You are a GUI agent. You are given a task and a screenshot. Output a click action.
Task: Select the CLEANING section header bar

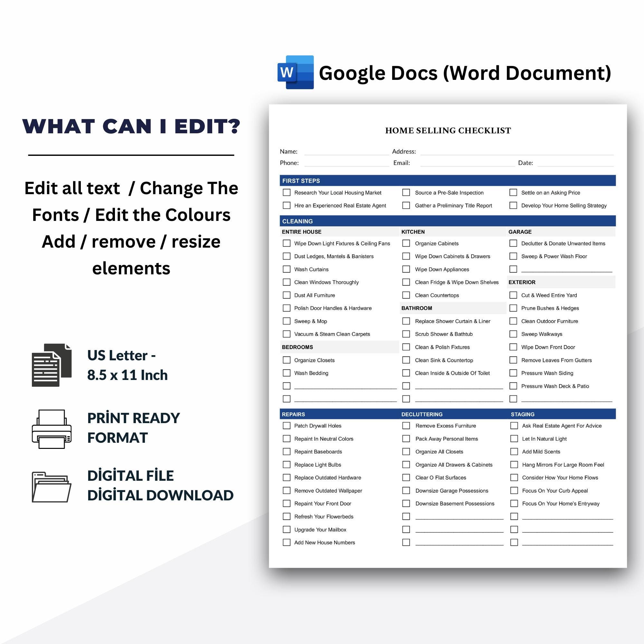(x=448, y=221)
